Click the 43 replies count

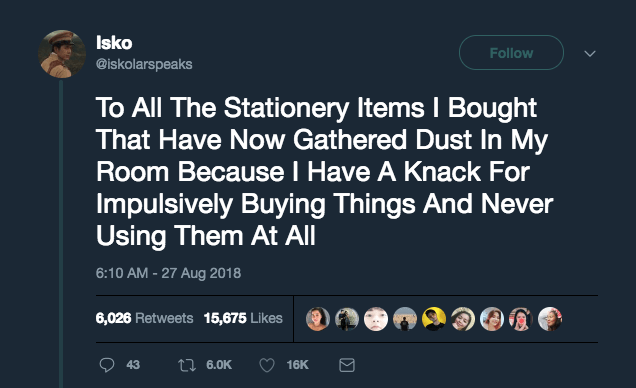coord(133,365)
